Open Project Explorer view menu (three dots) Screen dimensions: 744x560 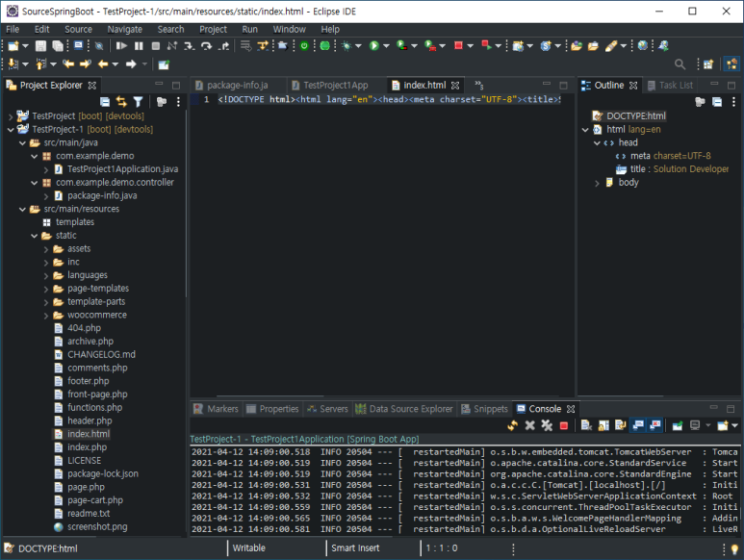pos(178,101)
